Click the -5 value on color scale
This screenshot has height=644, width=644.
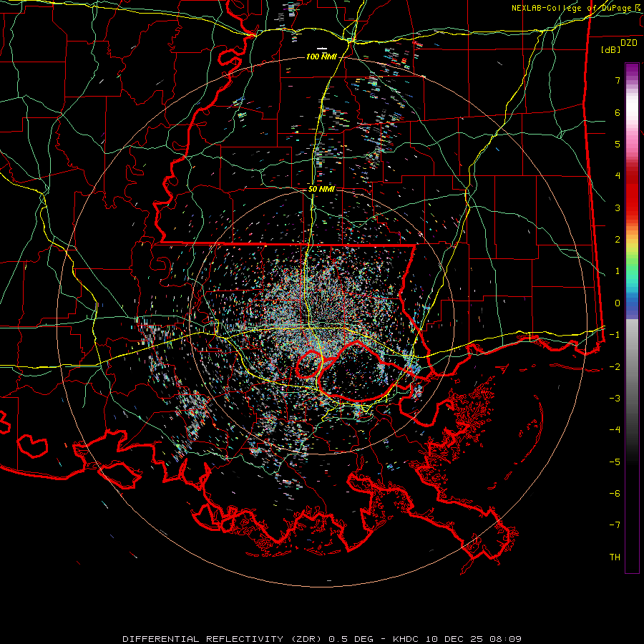[615, 462]
